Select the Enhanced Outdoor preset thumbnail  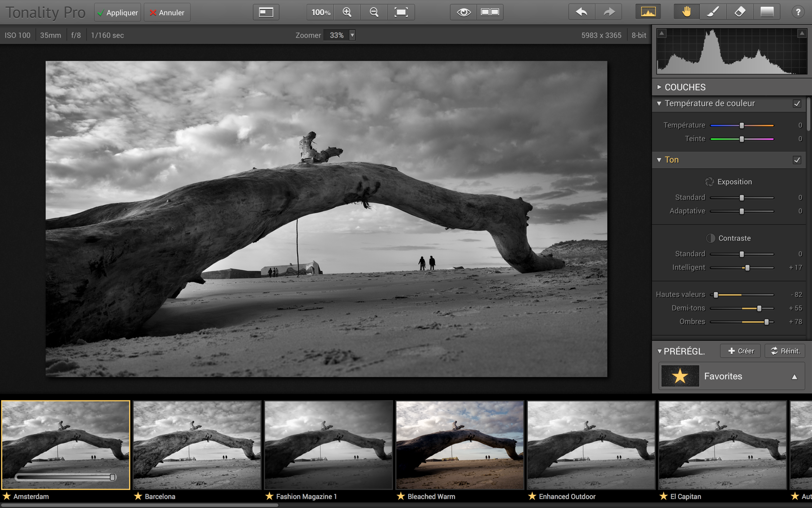point(591,445)
